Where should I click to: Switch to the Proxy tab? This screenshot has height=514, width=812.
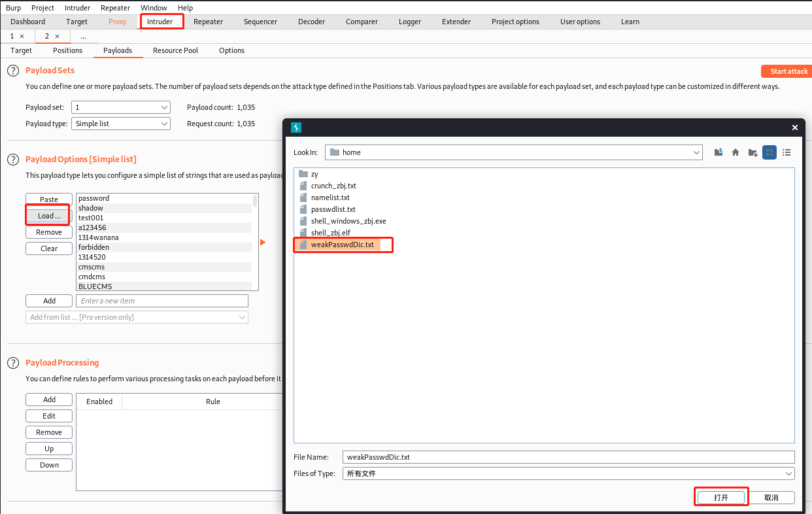coord(118,22)
